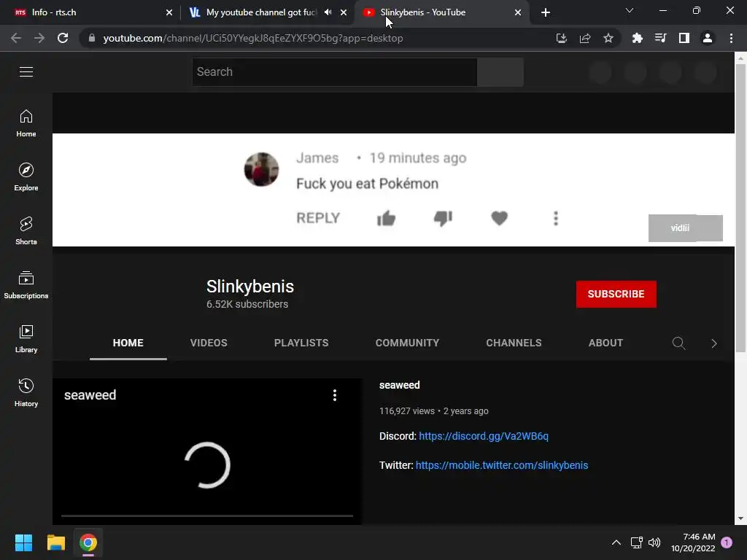This screenshot has width=747, height=560.
Task: Open Explore in the sidebar
Action: coord(26,176)
